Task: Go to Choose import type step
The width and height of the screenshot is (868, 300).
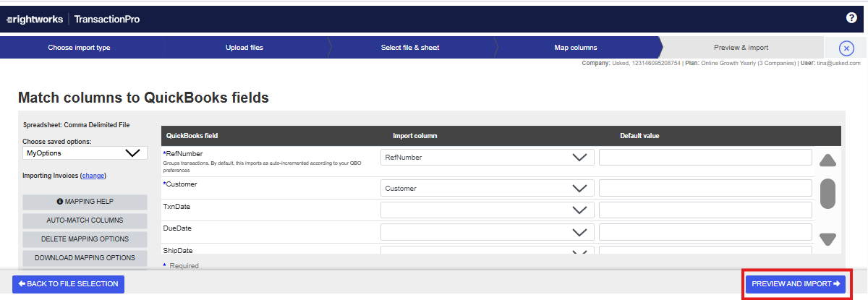Action: (79, 48)
